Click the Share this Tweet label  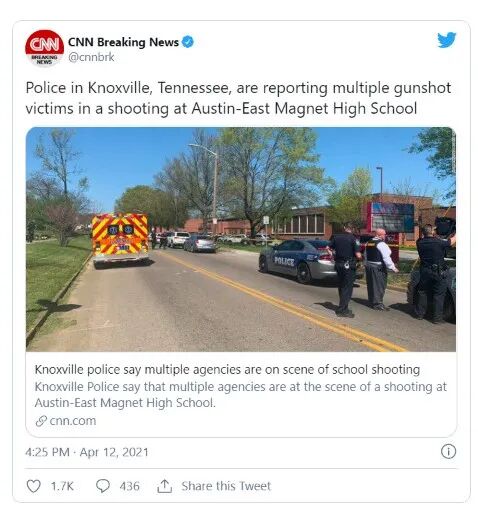click(x=226, y=486)
